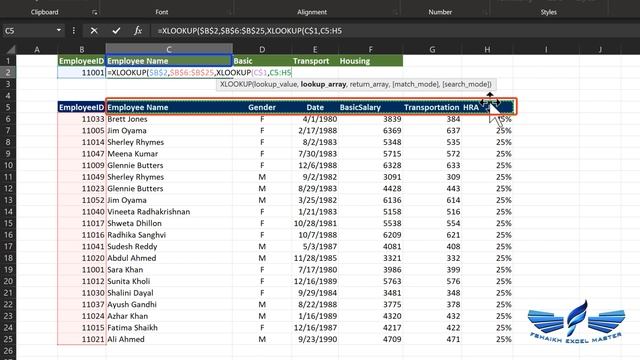Click transportation cell 621
The width and height of the screenshot is (640, 360).
[x=432, y=235]
